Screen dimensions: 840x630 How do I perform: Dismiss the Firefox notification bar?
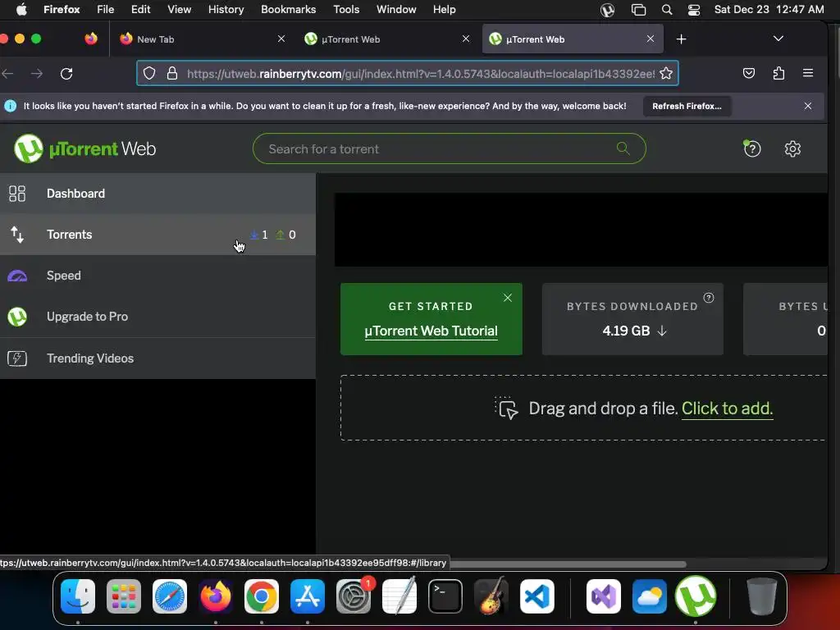(x=808, y=106)
